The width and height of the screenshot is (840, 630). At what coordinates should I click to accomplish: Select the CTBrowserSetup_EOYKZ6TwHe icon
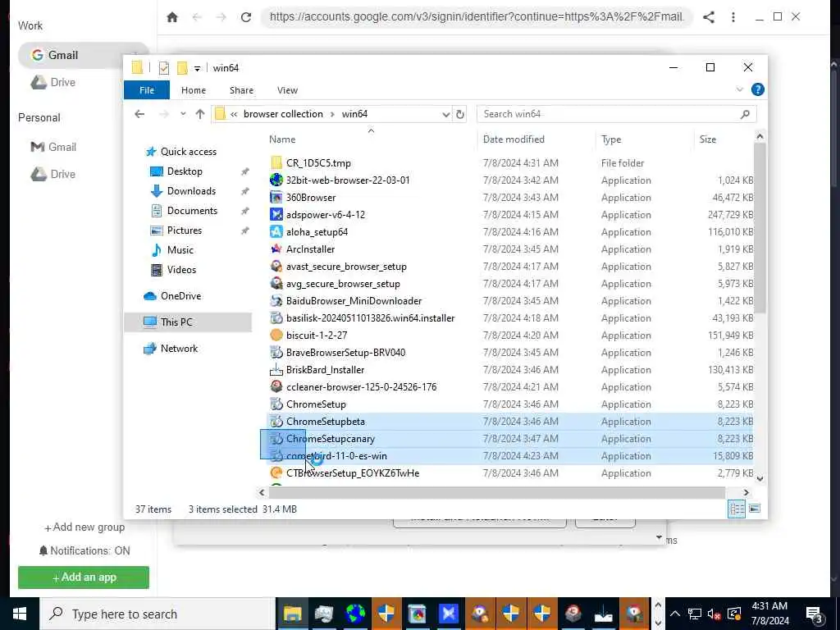tap(276, 473)
